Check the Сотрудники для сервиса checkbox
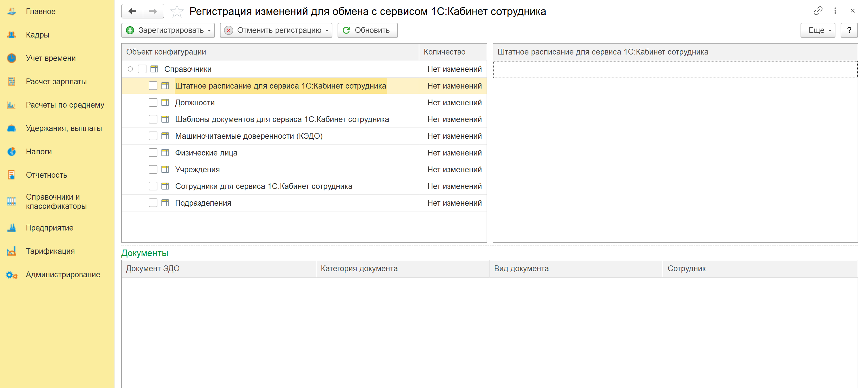The width and height of the screenshot is (868, 388). pos(153,186)
